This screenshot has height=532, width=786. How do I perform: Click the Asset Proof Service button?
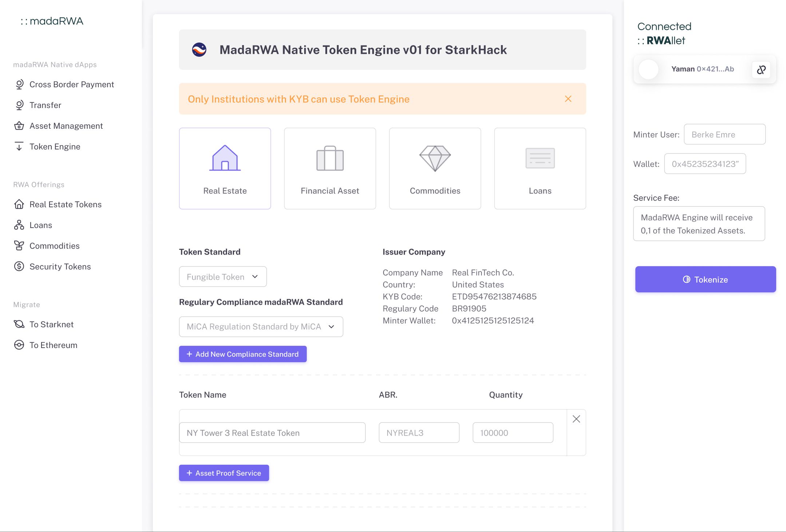224,473
